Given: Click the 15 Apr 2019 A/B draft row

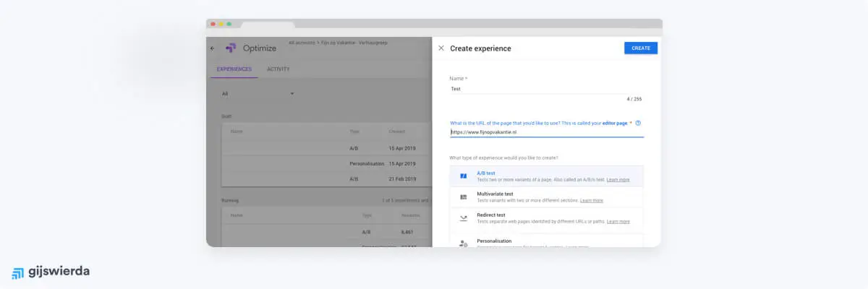Looking at the screenshot, I should tap(327, 149).
